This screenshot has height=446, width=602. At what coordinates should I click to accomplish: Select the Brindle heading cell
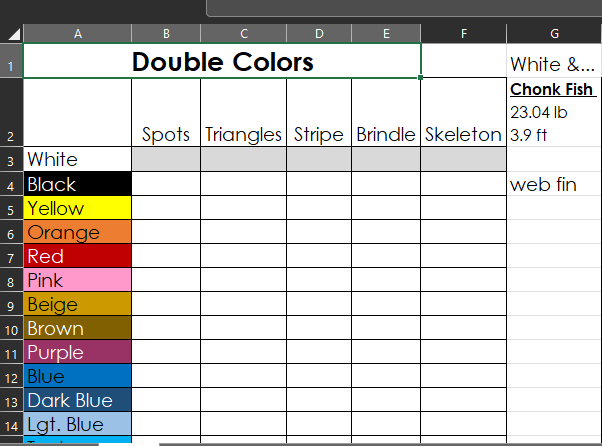(386, 134)
